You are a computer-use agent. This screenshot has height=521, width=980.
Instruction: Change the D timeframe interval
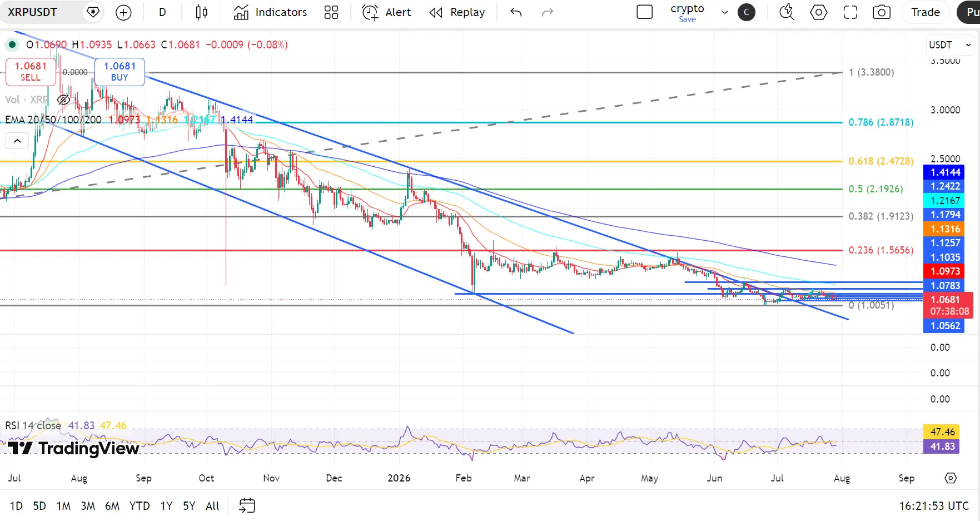click(x=162, y=12)
